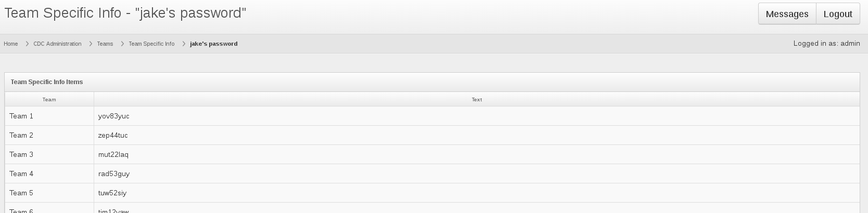Image resolution: width=868 pixels, height=213 pixels.
Task: Select password text tuw52siy
Action: 112,193
